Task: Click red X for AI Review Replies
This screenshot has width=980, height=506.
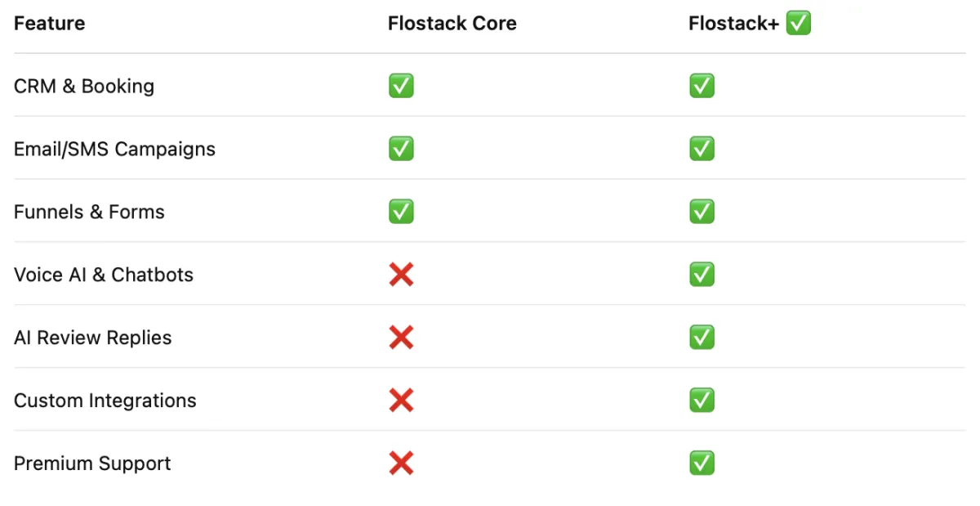Action: 401,338
